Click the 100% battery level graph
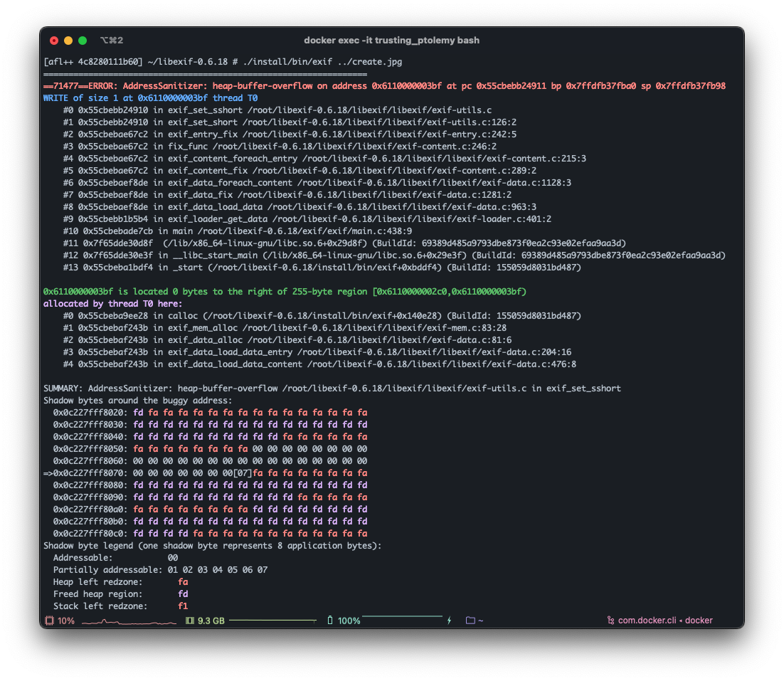This screenshot has height=681, width=784. point(402,618)
